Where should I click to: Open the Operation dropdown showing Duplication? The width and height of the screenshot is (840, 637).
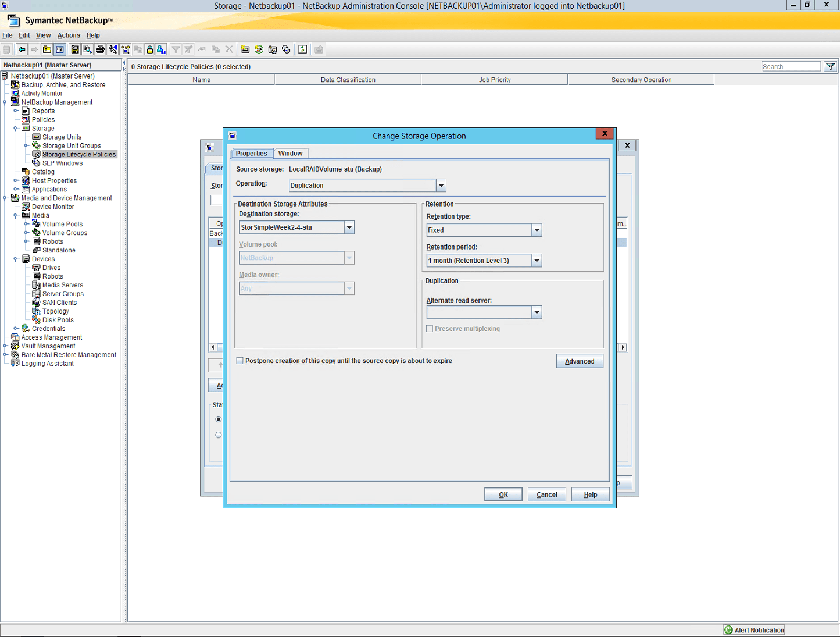441,185
